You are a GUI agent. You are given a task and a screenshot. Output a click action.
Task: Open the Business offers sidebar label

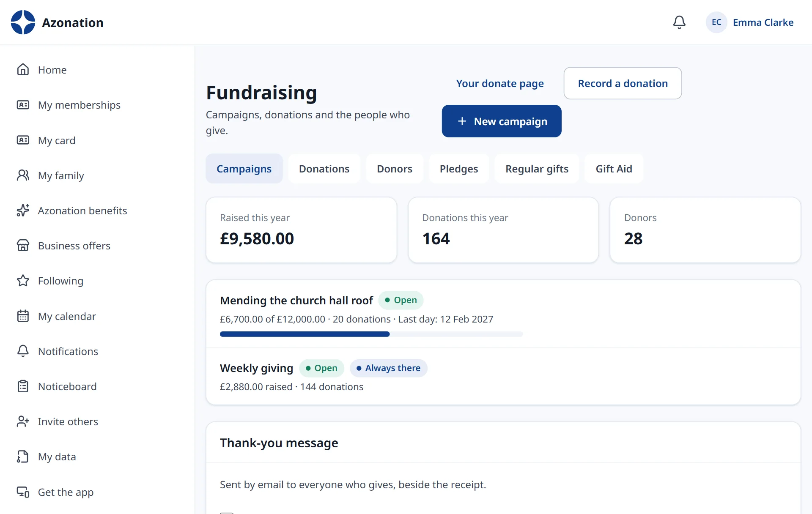[74, 246]
